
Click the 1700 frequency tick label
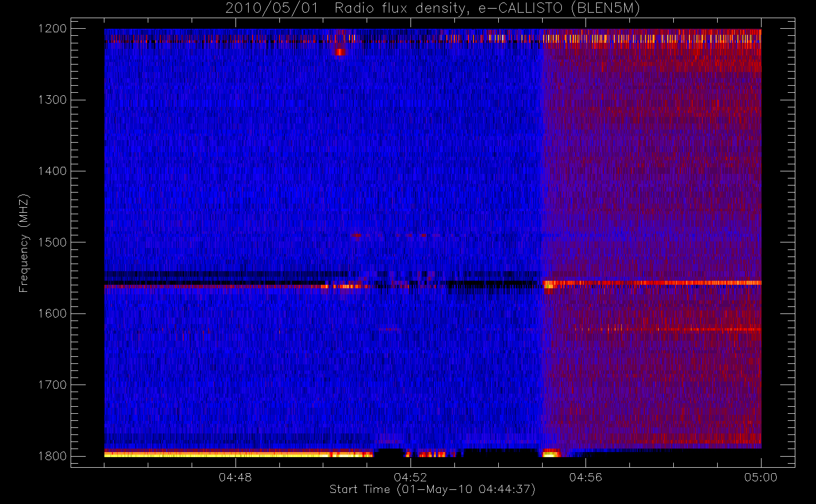(x=52, y=385)
